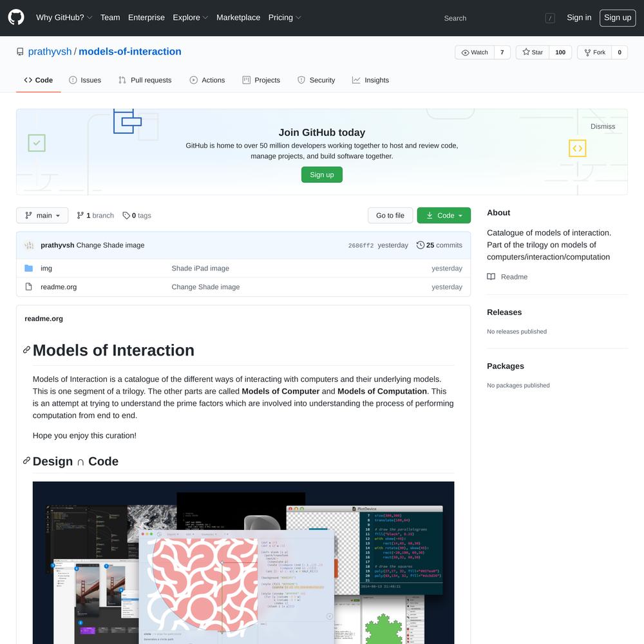The width and height of the screenshot is (644, 644).
Task: View the 0 tags link
Action: [137, 216]
